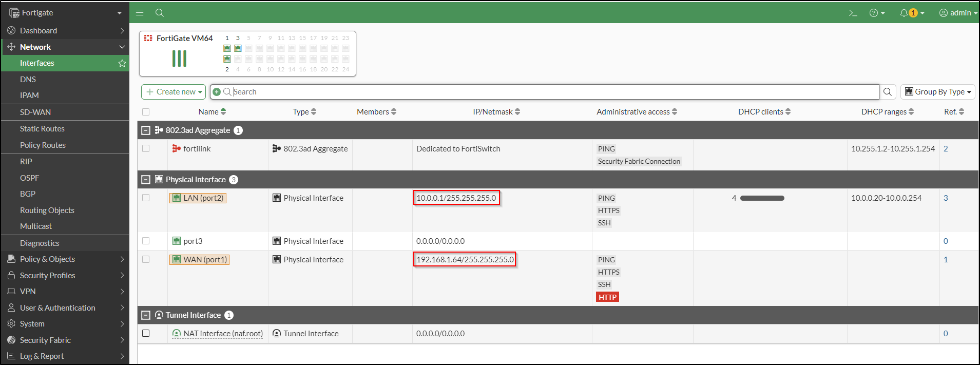Sort by Administrative access column arrows
The image size is (980, 365).
[x=675, y=111]
